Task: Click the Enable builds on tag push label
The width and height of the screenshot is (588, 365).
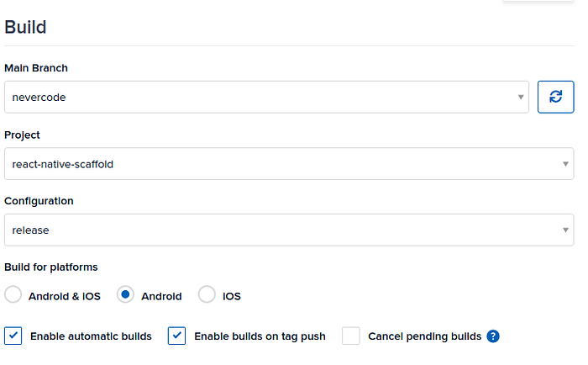Action: point(260,336)
